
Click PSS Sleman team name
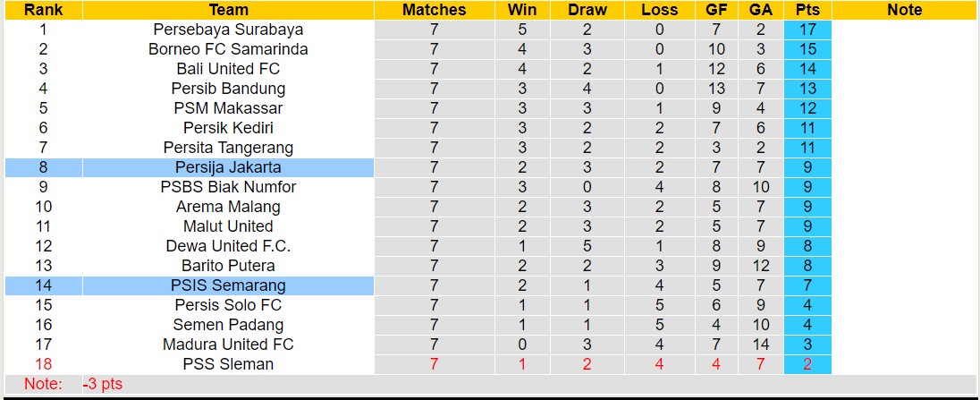(228, 364)
